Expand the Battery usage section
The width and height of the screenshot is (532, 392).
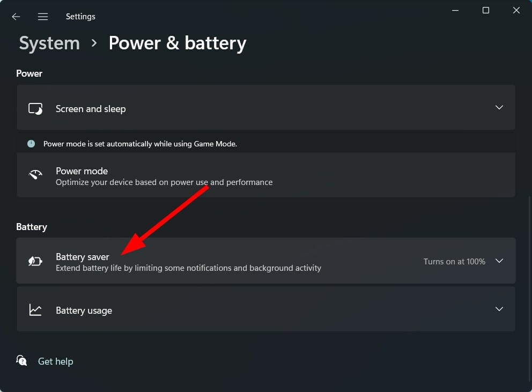[499, 309]
